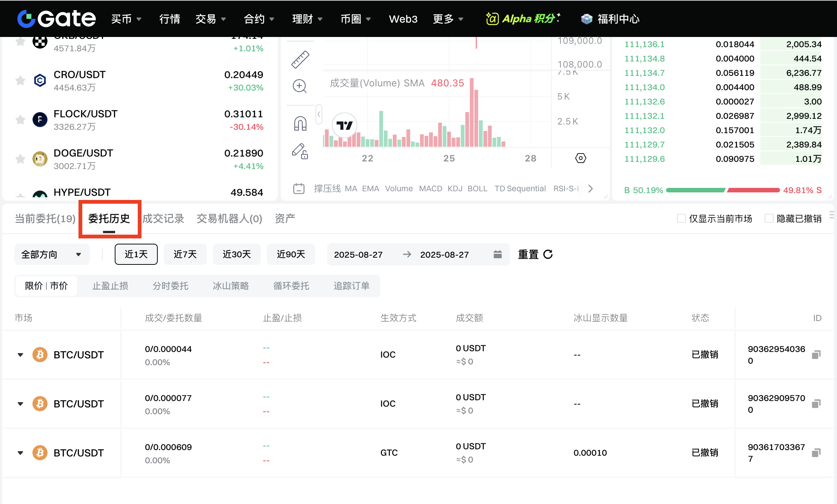Favorite CRO/USDT with star icon
Screen dimensions: 837x504
[x=20, y=80]
